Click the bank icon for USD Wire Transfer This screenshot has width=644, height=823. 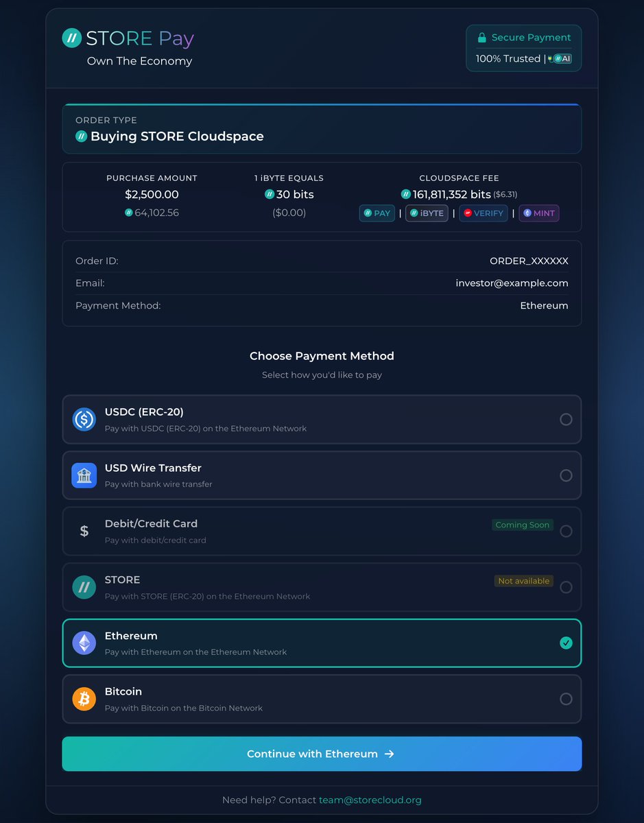(84, 475)
